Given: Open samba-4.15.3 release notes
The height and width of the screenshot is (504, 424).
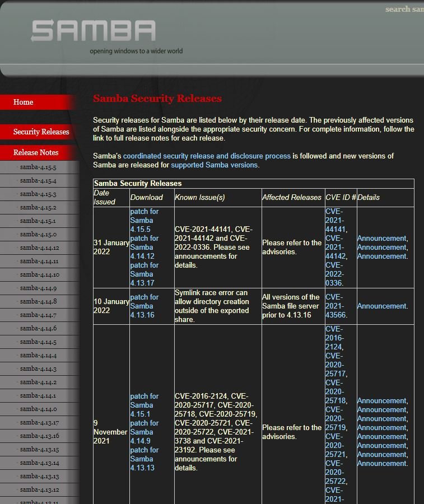Looking at the screenshot, I should (x=38, y=194).
